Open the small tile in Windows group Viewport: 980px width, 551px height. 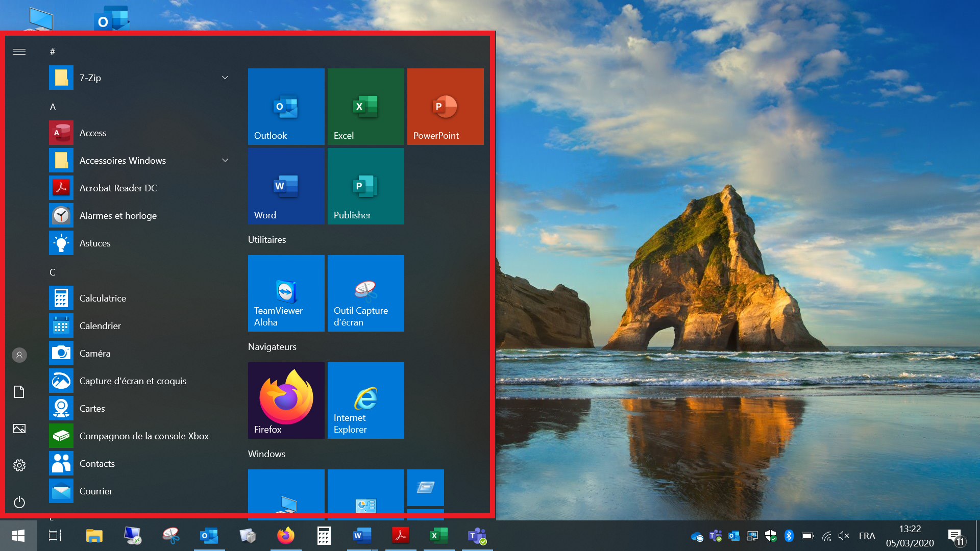tap(426, 488)
